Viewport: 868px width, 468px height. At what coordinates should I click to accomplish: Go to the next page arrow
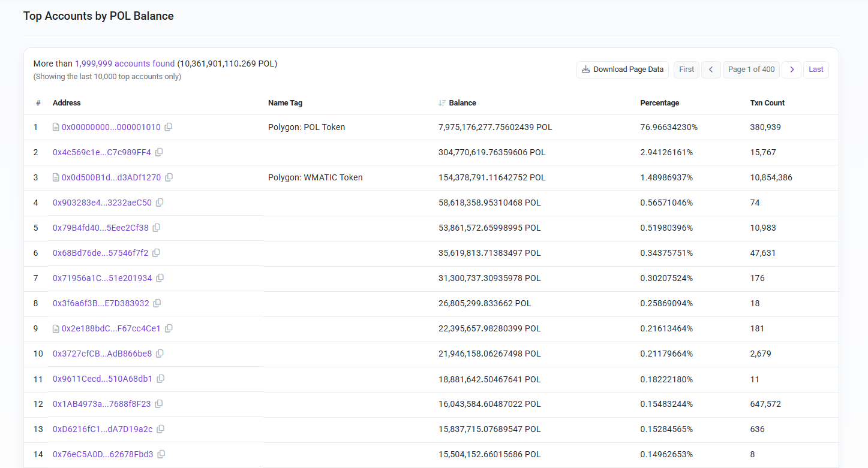[792, 70]
